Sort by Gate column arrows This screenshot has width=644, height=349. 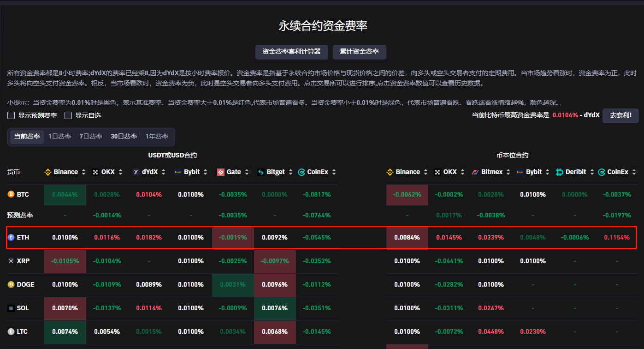tap(247, 172)
